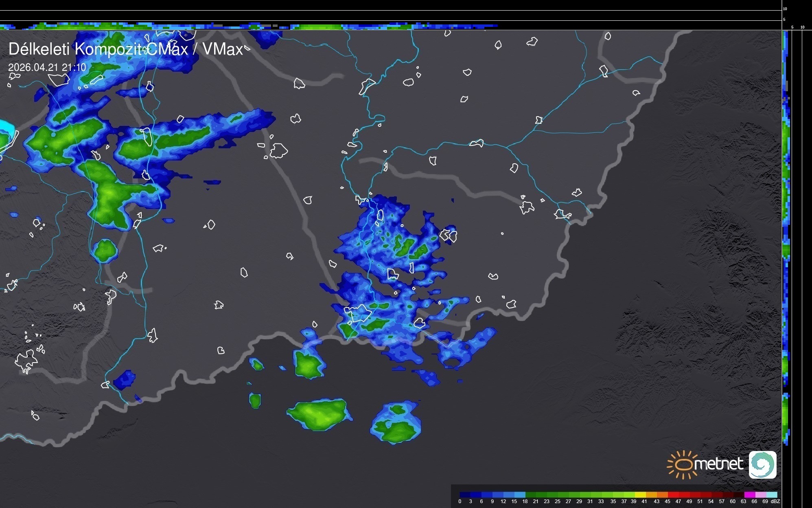Click the yellow 39 dBZ color swatch
812x508 pixels.
[640, 495]
